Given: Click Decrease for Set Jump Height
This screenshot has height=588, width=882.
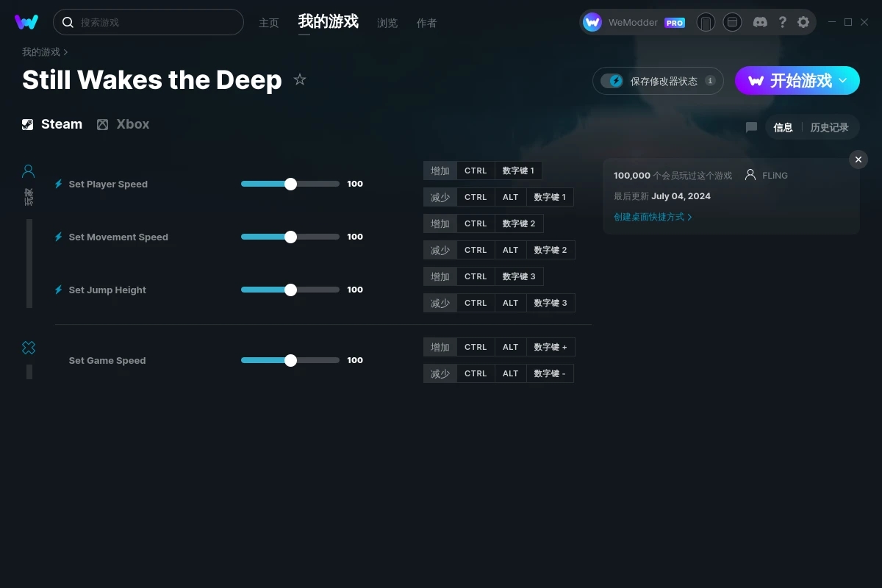Looking at the screenshot, I should (440, 303).
